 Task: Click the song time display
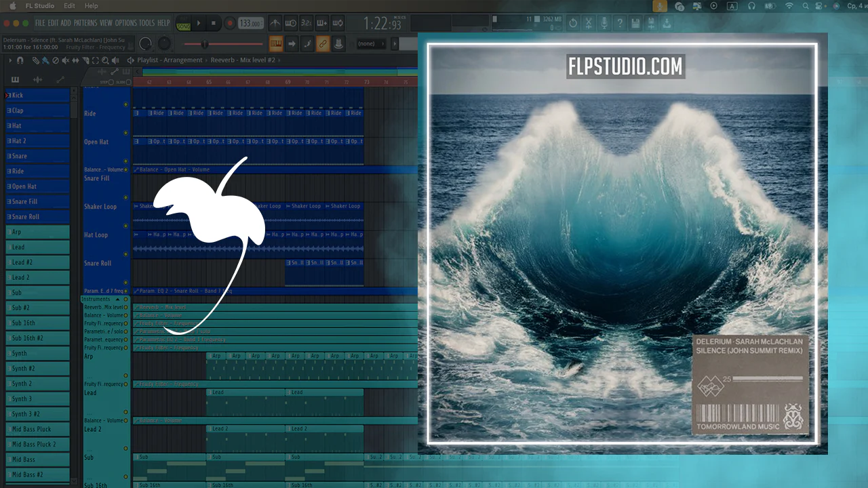(383, 24)
